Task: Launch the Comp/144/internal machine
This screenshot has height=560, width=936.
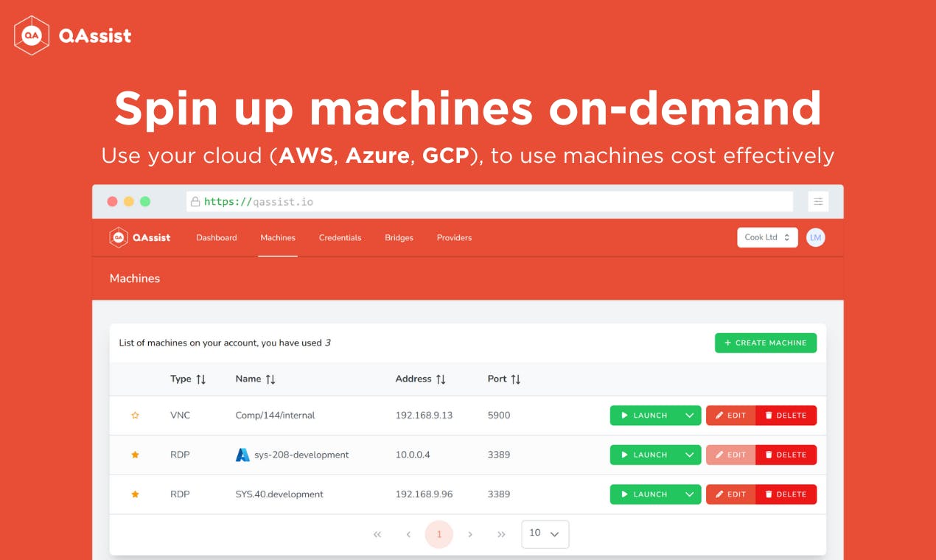Action: point(644,416)
